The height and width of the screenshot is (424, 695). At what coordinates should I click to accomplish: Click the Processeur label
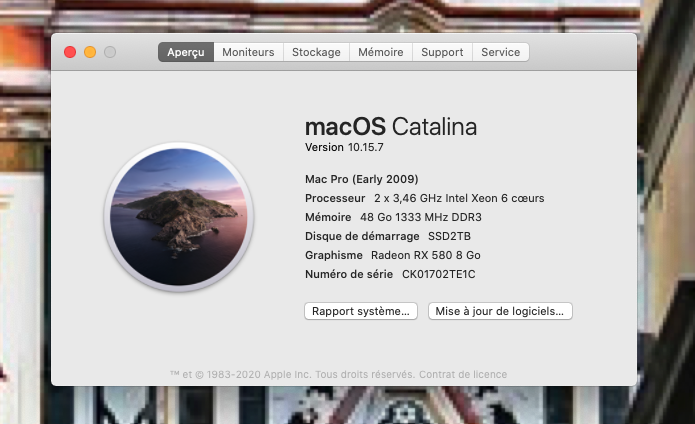(x=335, y=198)
